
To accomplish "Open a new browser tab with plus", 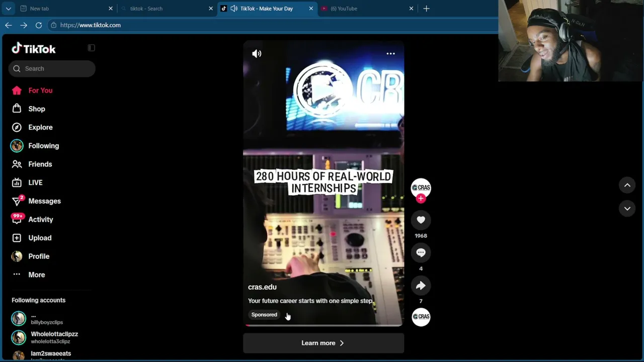I will pyautogui.click(x=426, y=9).
